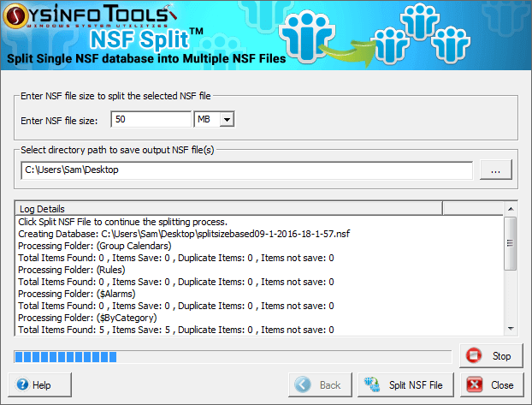Click the NSF file size input field
Viewport: 532px width, 405px height.
[151, 119]
